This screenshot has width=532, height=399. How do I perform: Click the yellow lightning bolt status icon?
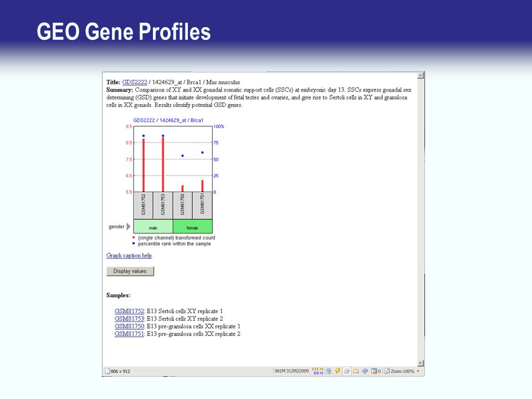[x=337, y=371]
